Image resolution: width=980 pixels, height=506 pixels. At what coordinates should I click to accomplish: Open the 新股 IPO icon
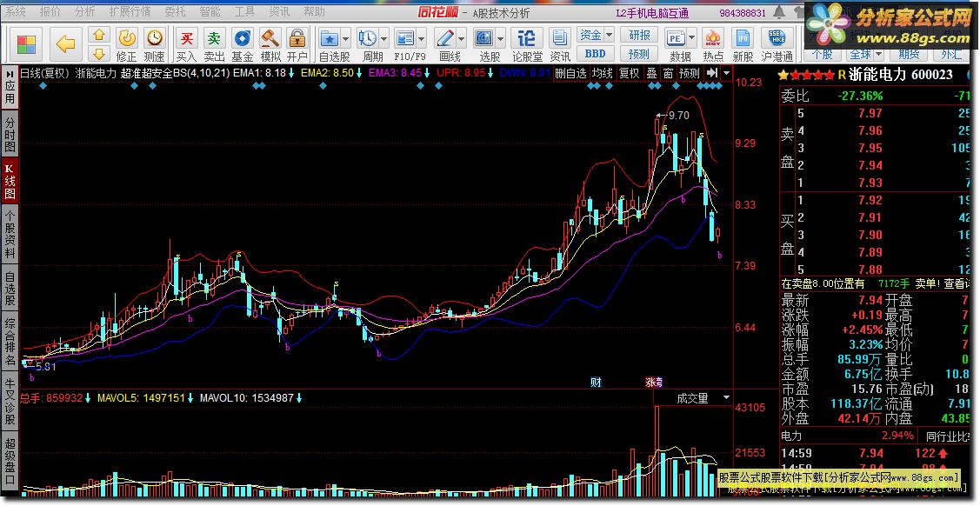click(743, 39)
